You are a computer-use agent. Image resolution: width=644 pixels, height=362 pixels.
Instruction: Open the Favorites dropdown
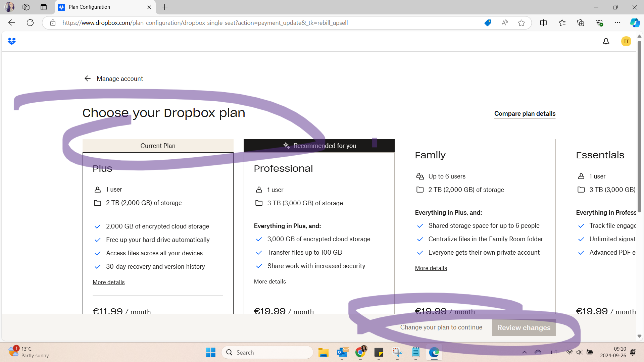click(562, 22)
